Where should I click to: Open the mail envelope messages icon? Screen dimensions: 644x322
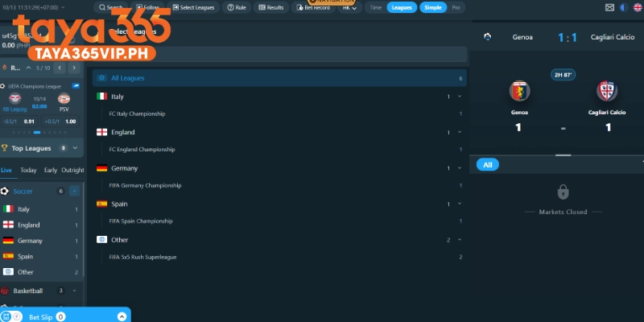(609, 7)
